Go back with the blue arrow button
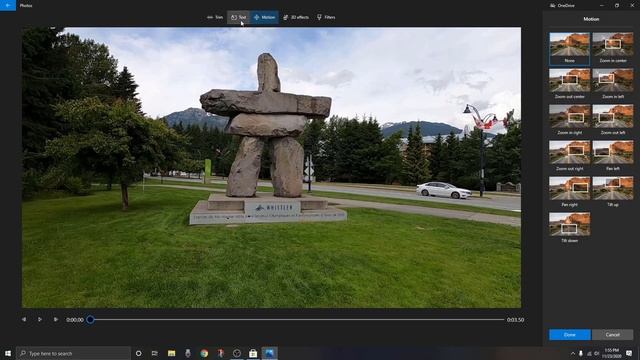This screenshot has height=360, width=640. [x=8, y=5]
